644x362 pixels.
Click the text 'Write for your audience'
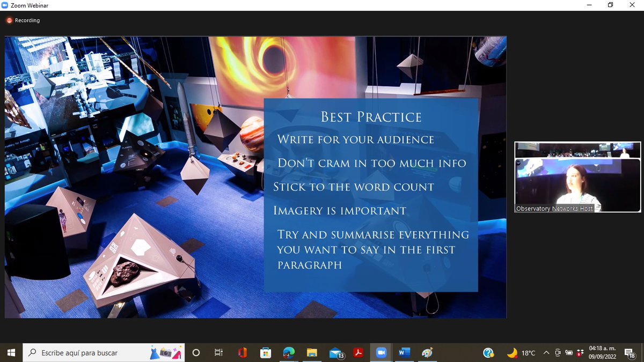point(356,139)
